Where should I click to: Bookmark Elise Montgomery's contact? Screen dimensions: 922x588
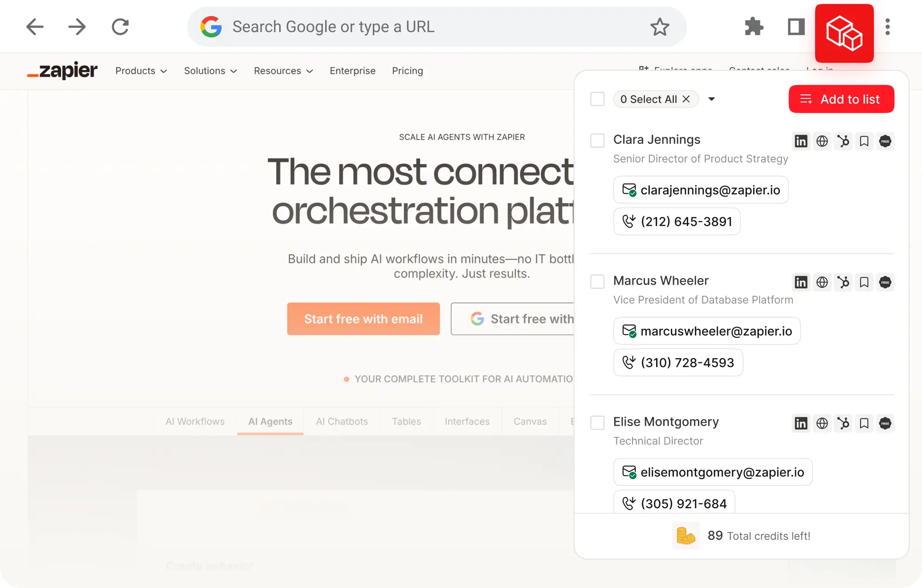pyautogui.click(x=864, y=423)
